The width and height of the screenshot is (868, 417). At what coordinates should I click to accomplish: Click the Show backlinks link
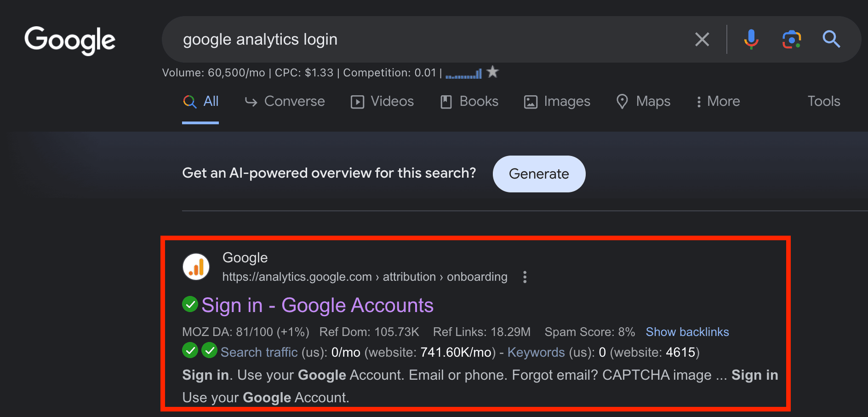687,332
